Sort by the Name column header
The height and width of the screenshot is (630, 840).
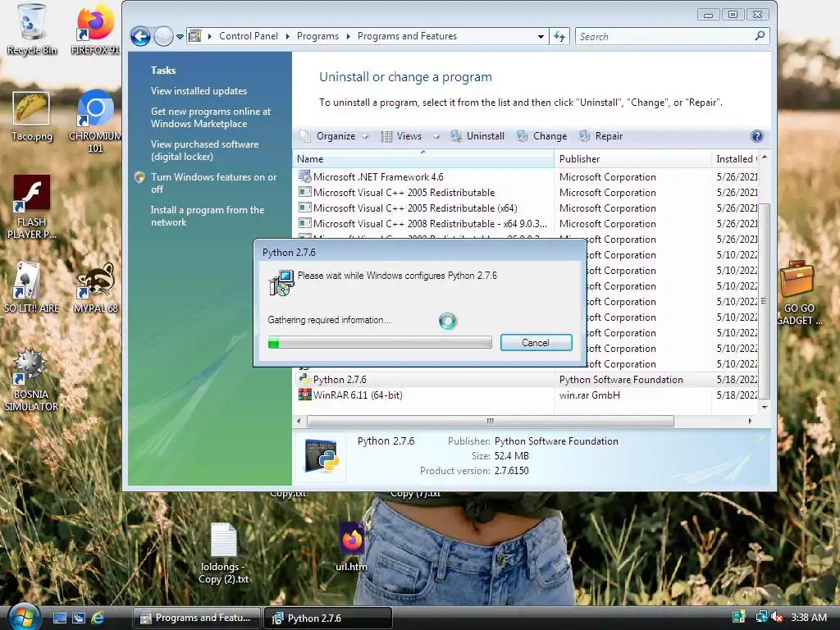click(x=423, y=159)
